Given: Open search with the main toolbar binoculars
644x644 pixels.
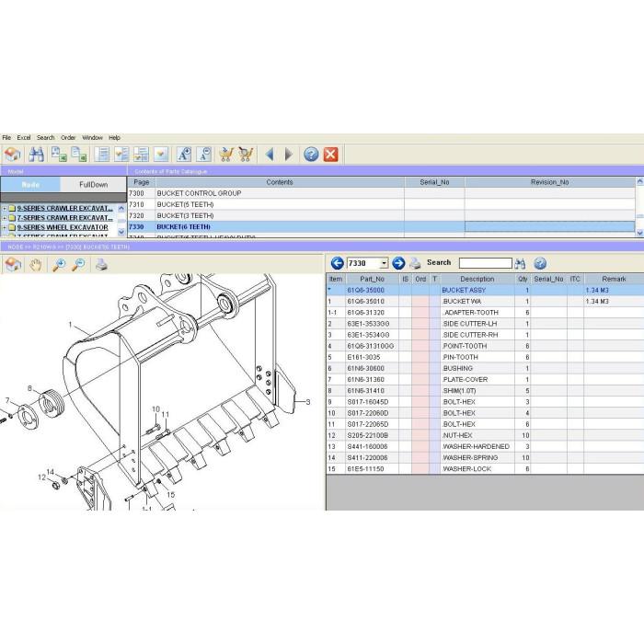Looking at the screenshot, I should [x=36, y=155].
